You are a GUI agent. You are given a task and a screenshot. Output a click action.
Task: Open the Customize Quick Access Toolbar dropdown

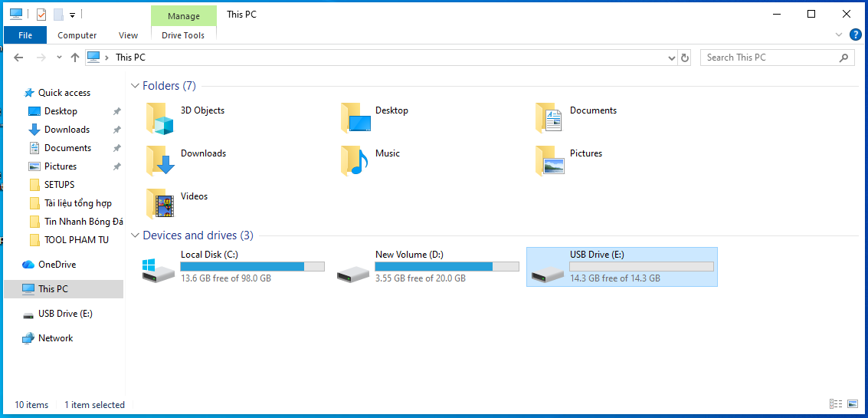tap(72, 15)
